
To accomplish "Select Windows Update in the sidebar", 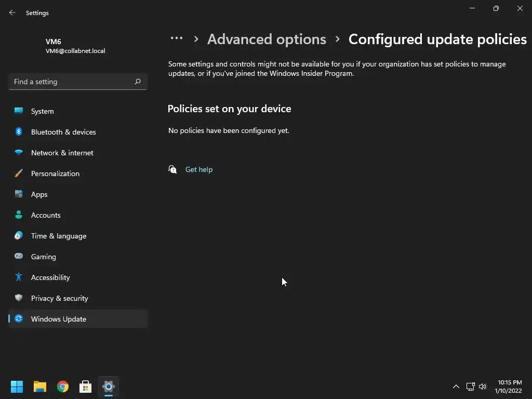I will coord(58,319).
